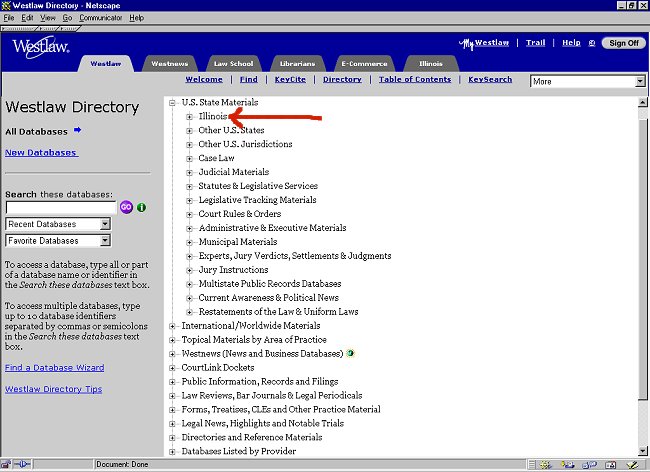Open the Favorite Databases dropdown

click(58, 241)
